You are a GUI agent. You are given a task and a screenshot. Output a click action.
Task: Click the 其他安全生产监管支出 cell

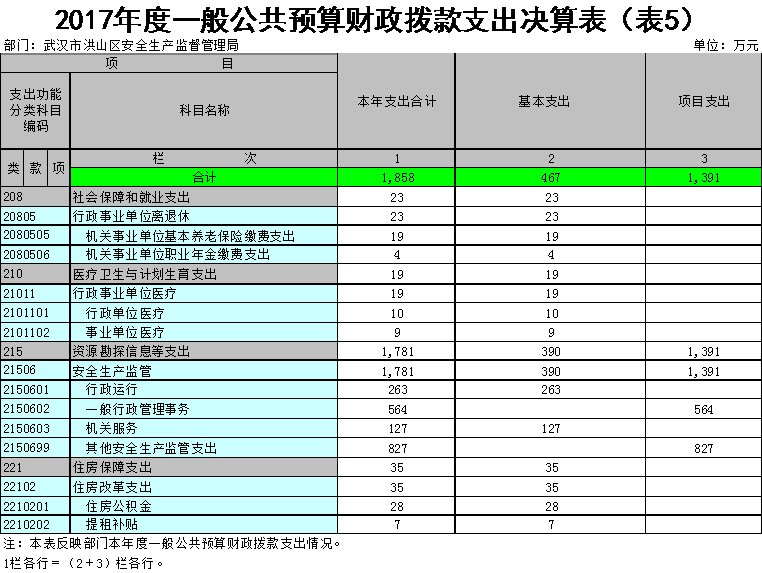pyautogui.click(x=203, y=448)
